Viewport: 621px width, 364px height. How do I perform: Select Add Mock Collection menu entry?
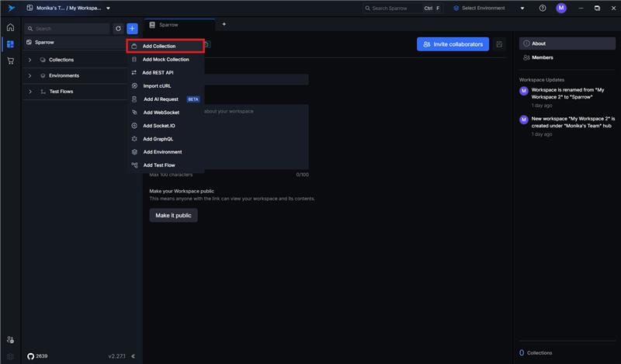165,60
